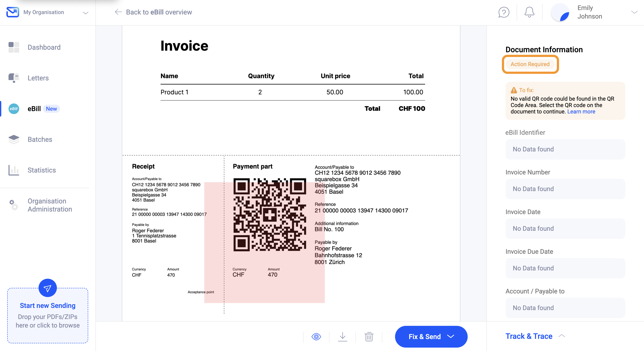Delete the invoice with trash icon
This screenshot has height=351, width=644.
point(369,337)
